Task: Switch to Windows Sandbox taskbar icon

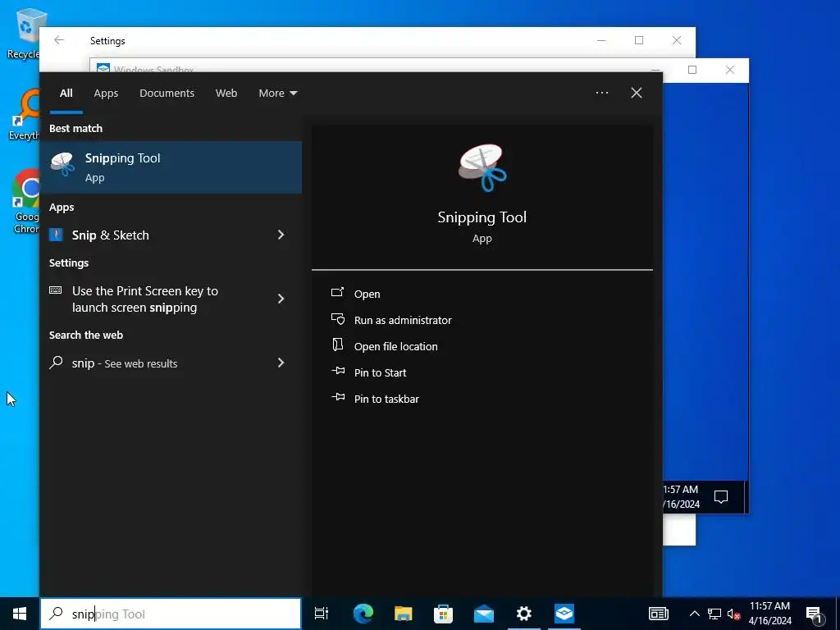Action: (564, 614)
